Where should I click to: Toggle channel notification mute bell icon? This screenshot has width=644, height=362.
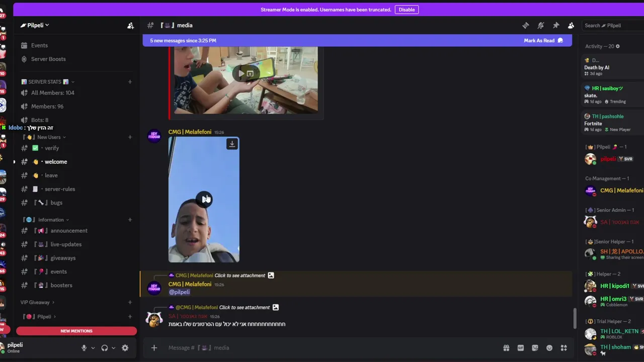coord(541,25)
